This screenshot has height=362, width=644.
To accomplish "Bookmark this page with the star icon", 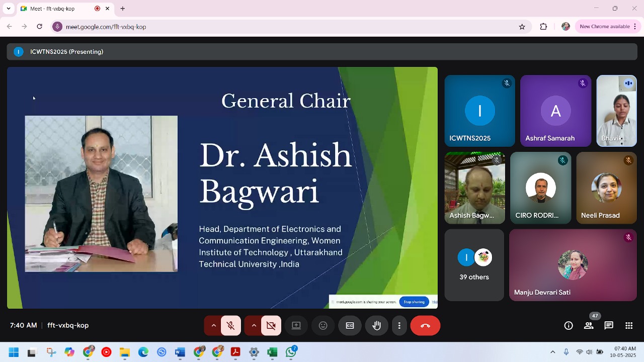I will click(x=522, y=27).
